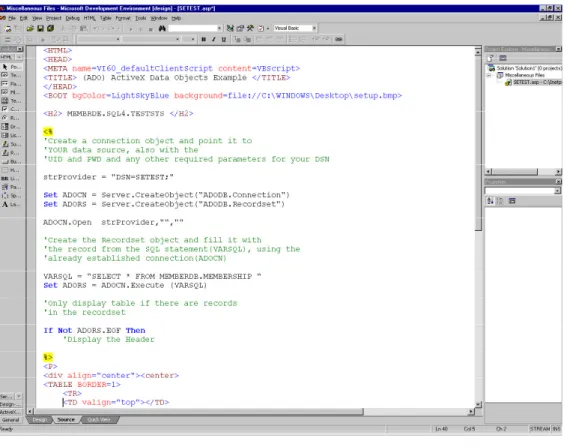This screenshot has height=447, width=570.
Task: Click inside the Find text box
Action: tap(193, 28)
